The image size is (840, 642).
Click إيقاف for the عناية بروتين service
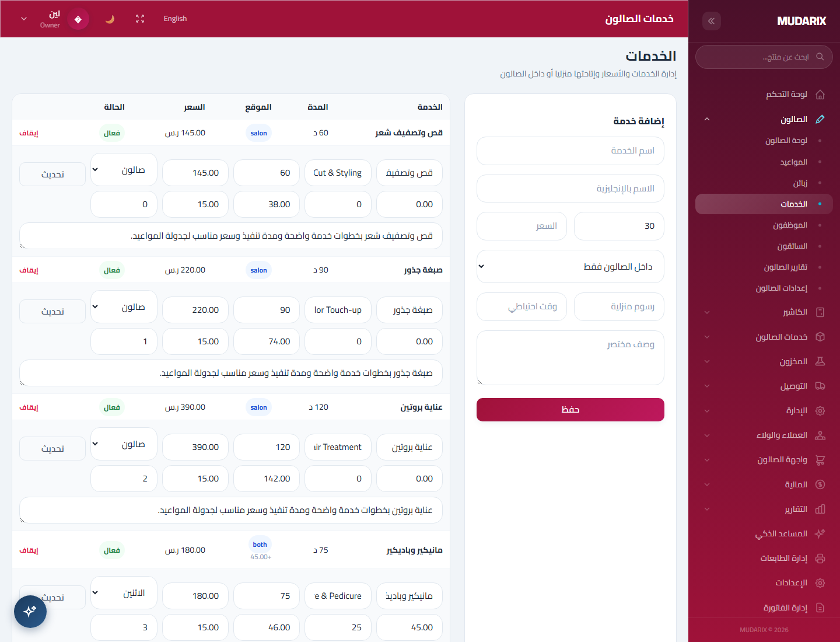pyautogui.click(x=29, y=407)
